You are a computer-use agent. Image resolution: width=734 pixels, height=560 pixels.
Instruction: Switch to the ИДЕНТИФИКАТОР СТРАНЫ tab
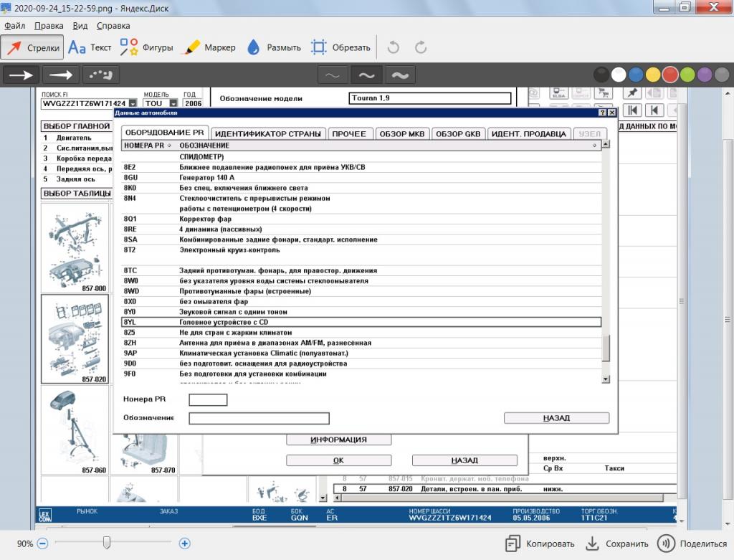pos(268,134)
